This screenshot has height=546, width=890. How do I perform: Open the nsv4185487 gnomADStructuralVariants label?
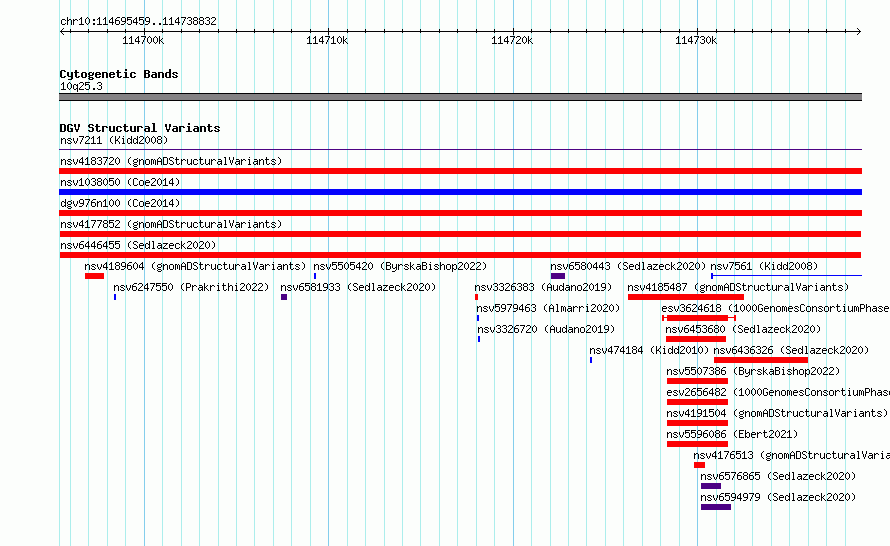[x=738, y=287]
